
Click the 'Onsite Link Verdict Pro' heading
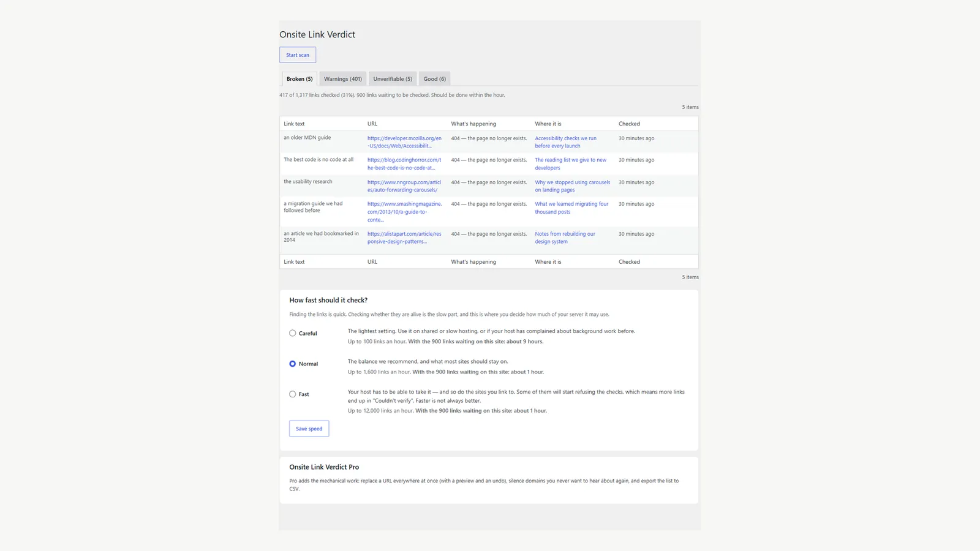(324, 467)
